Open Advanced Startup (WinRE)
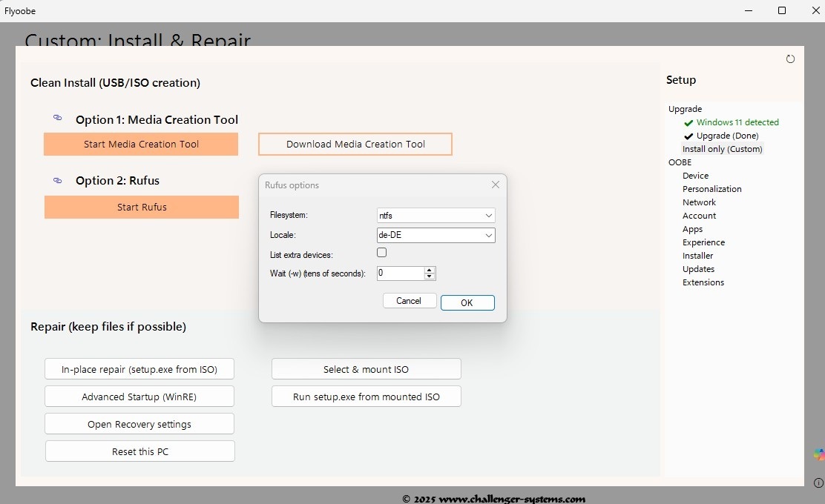Image resolution: width=825 pixels, height=504 pixels. (x=139, y=397)
